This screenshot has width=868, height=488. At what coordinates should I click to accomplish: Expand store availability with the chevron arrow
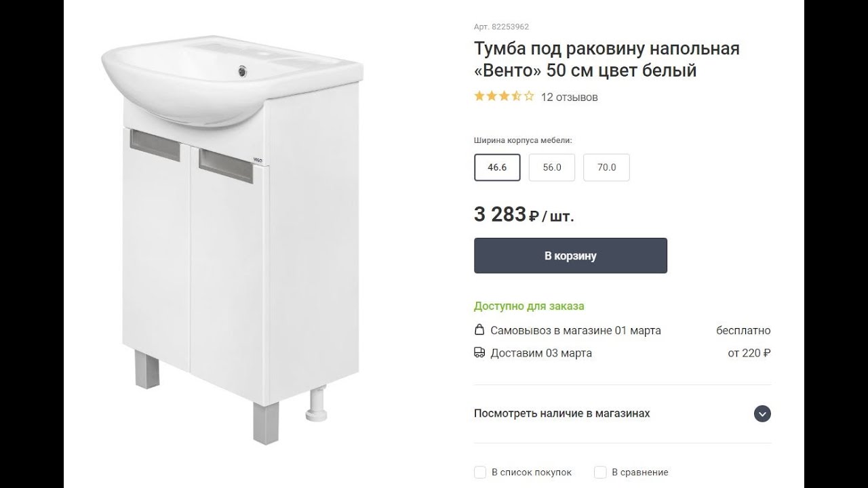tap(762, 413)
